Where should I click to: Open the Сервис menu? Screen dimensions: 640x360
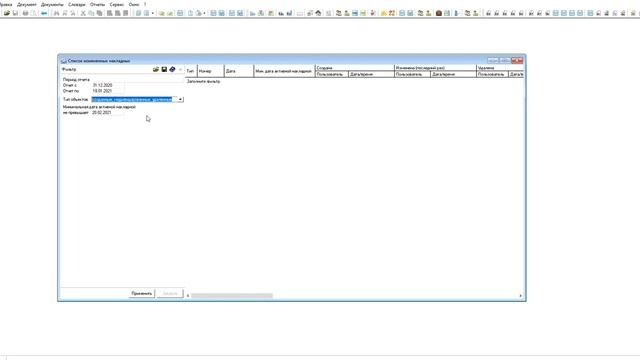point(117,4)
